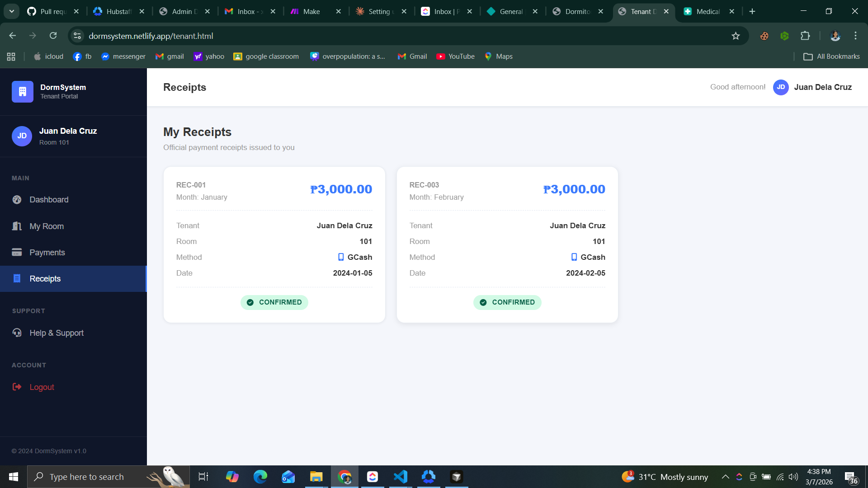Click inside the browser address bar
This screenshot has height=488, width=868.
click(x=271, y=36)
